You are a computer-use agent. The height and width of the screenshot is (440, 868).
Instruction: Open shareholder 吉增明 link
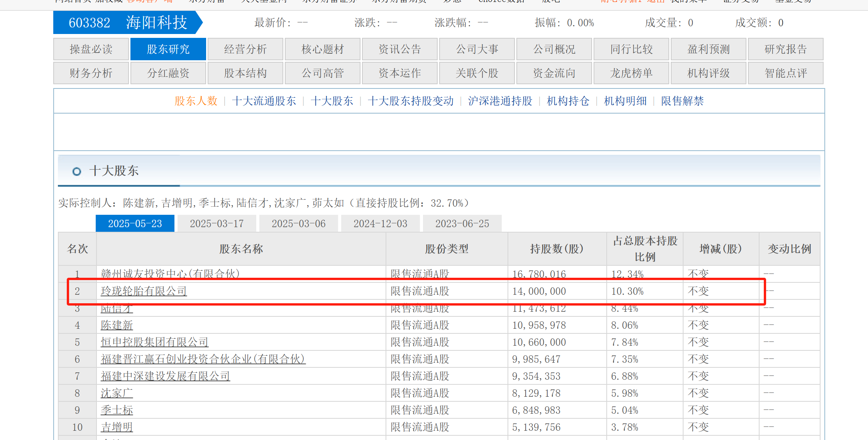point(117,427)
